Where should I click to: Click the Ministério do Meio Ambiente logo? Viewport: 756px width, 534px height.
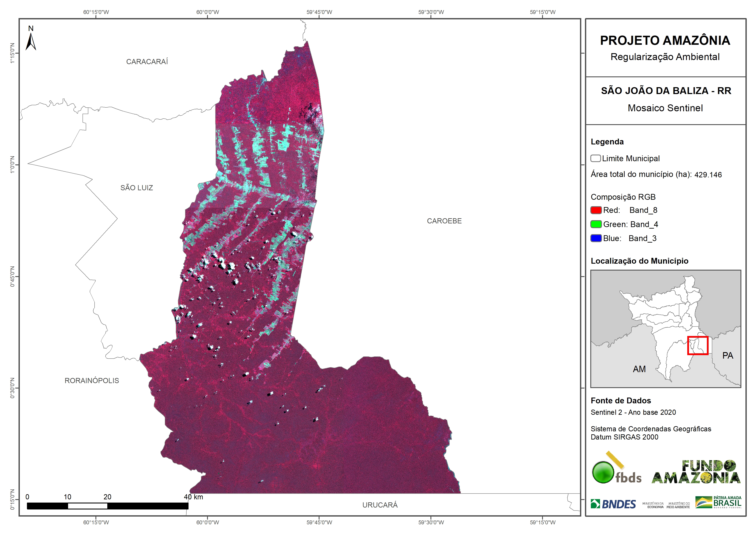(678, 505)
